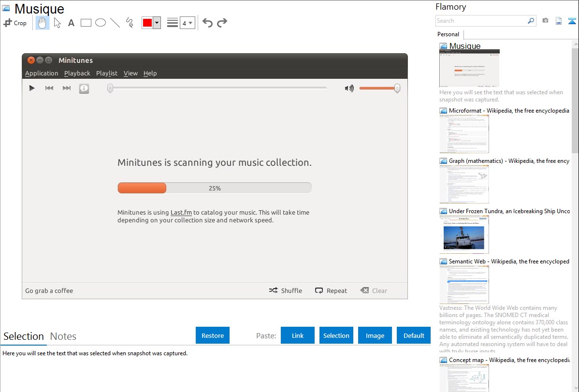Pick the freehand scribble tool
The width and height of the screenshot is (579, 392).
[x=130, y=23]
